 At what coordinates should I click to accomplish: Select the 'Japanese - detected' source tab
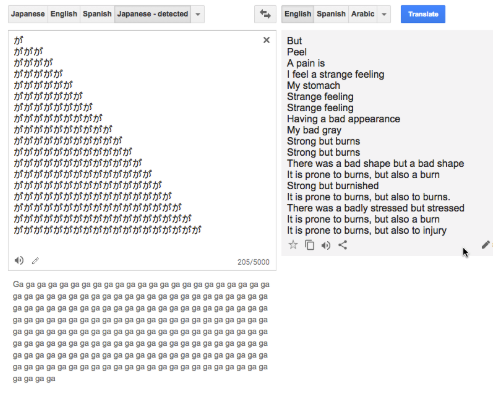(x=153, y=14)
